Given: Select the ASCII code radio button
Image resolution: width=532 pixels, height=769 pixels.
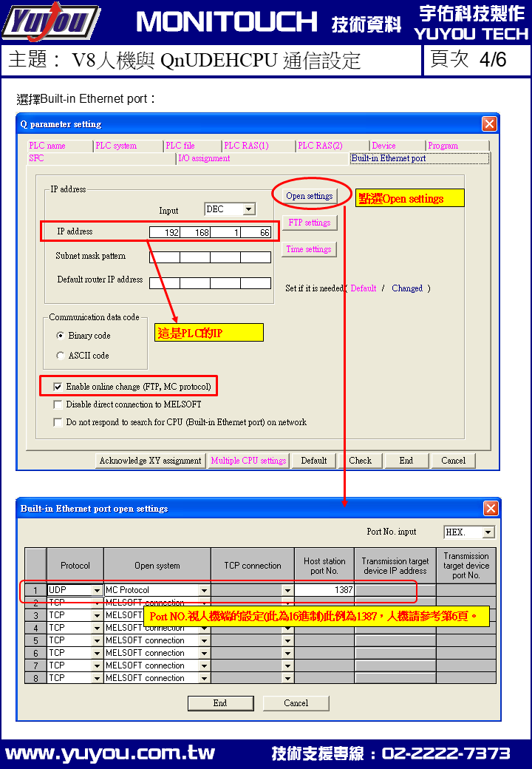Looking at the screenshot, I should [61, 356].
